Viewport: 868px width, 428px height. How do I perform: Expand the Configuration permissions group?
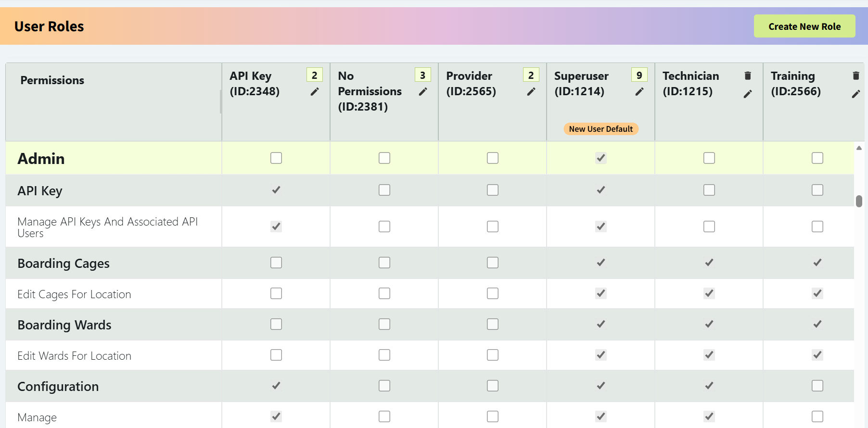(58, 386)
